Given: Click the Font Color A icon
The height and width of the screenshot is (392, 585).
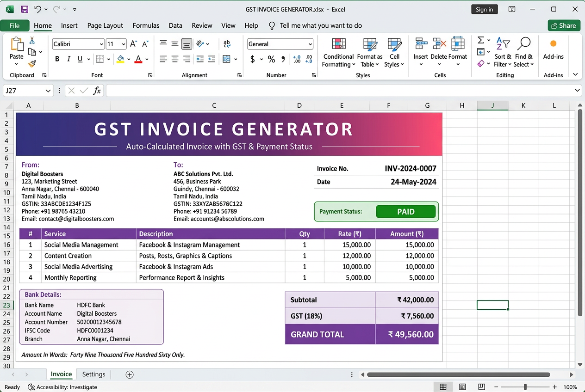Looking at the screenshot, I should coord(138,59).
